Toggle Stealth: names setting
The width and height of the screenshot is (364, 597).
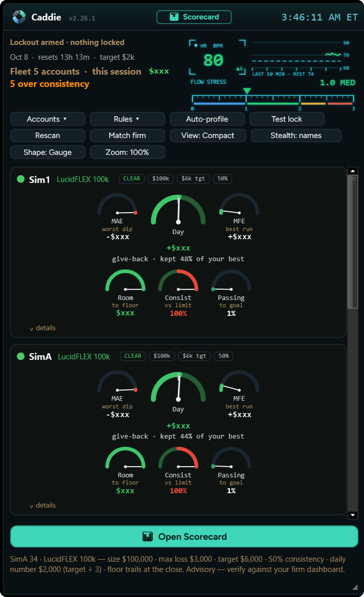[296, 135]
